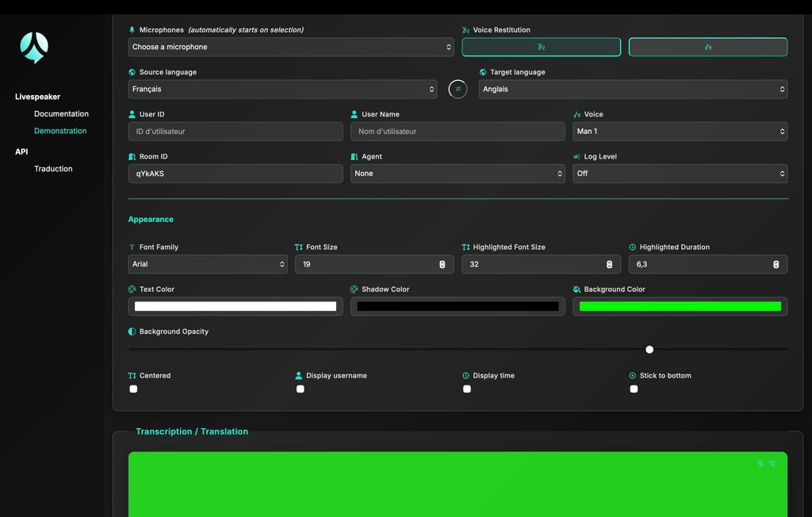Click the swap languages round button
This screenshot has width=812, height=517.
point(458,89)
